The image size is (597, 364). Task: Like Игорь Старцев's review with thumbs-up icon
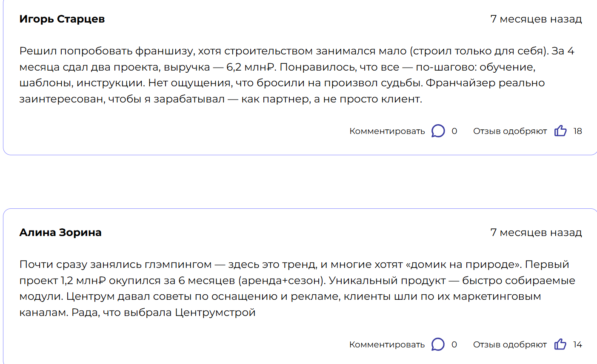(560, 131)
